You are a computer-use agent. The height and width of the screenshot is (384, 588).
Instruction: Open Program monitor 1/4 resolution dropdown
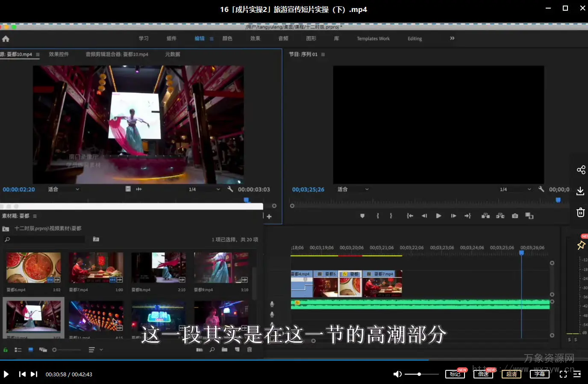[516, 189]
